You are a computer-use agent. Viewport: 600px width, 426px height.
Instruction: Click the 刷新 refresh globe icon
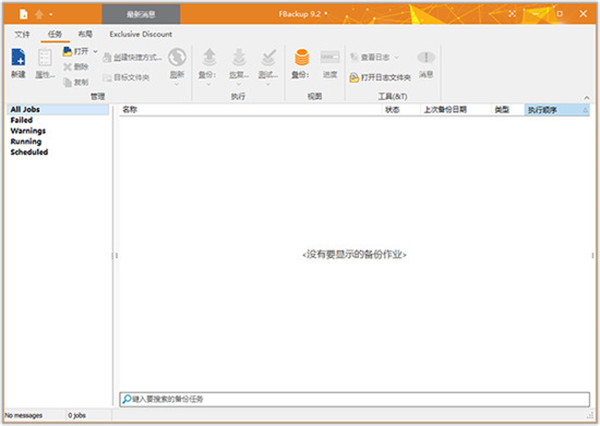click(177, 60)
